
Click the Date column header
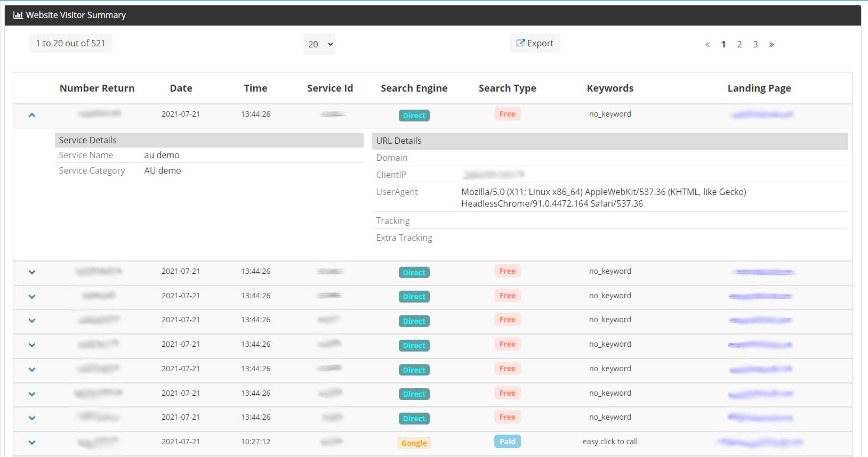(x=181, y=88)
